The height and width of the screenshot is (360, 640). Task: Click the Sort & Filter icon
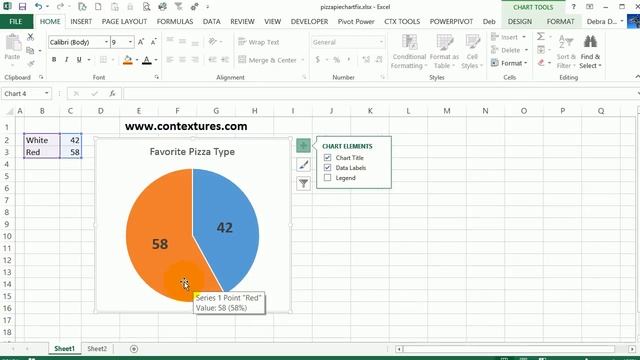pyautogui.click(x=566, y=51)
